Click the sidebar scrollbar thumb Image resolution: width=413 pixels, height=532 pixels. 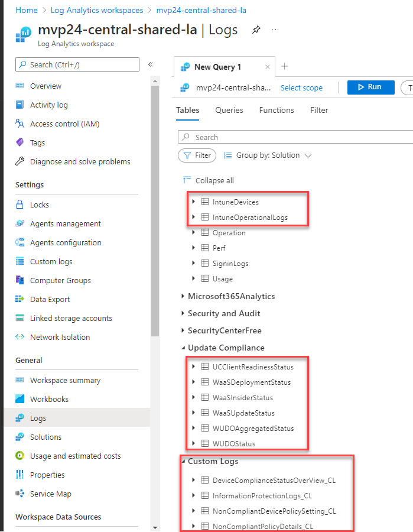155,210
